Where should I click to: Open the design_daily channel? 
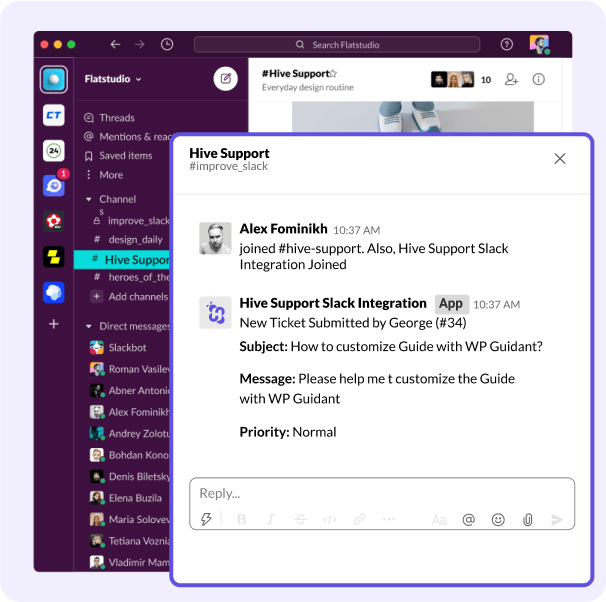coord(128,240)
